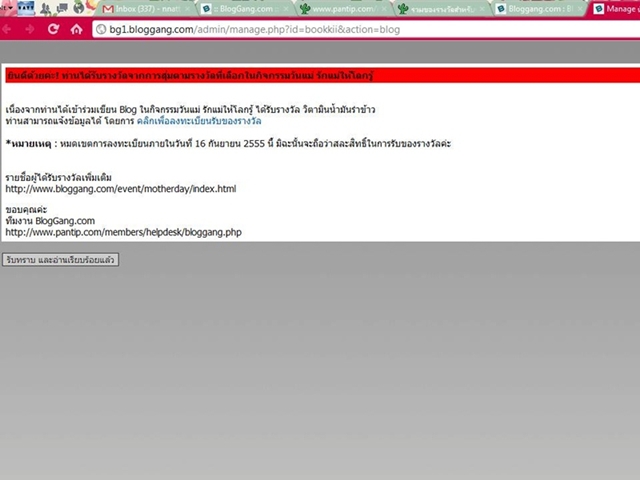The width and height of the screenshot is (640, 480).
Task: Click the pantip.com helpdesk URL text
Action: (x=123, y=232)
